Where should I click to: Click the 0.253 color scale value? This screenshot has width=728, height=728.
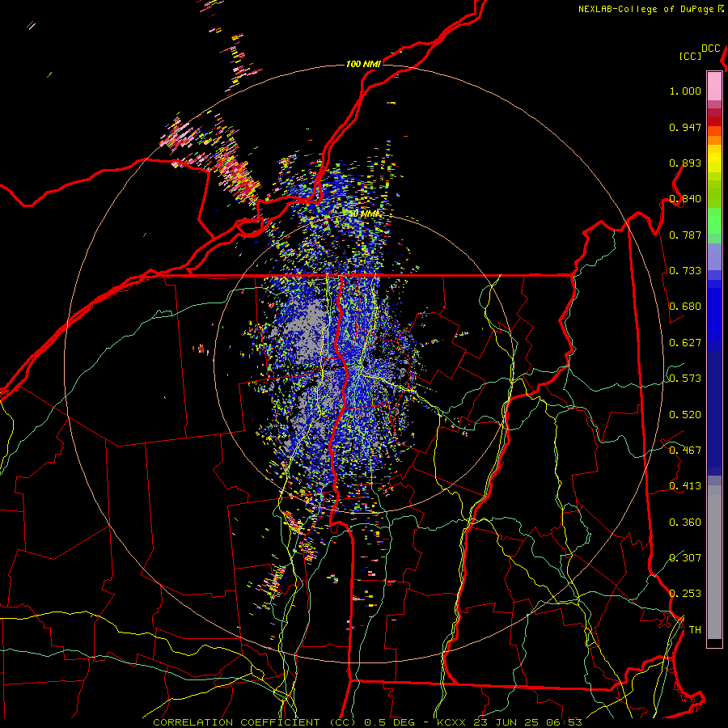pyautogui.click(x=685, y=594)
